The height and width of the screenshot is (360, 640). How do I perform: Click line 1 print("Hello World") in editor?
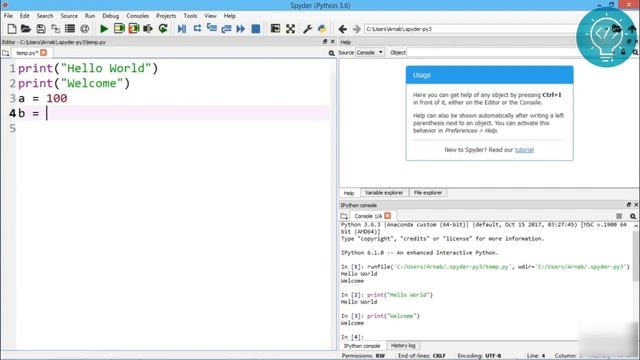[x=88, y=68]
